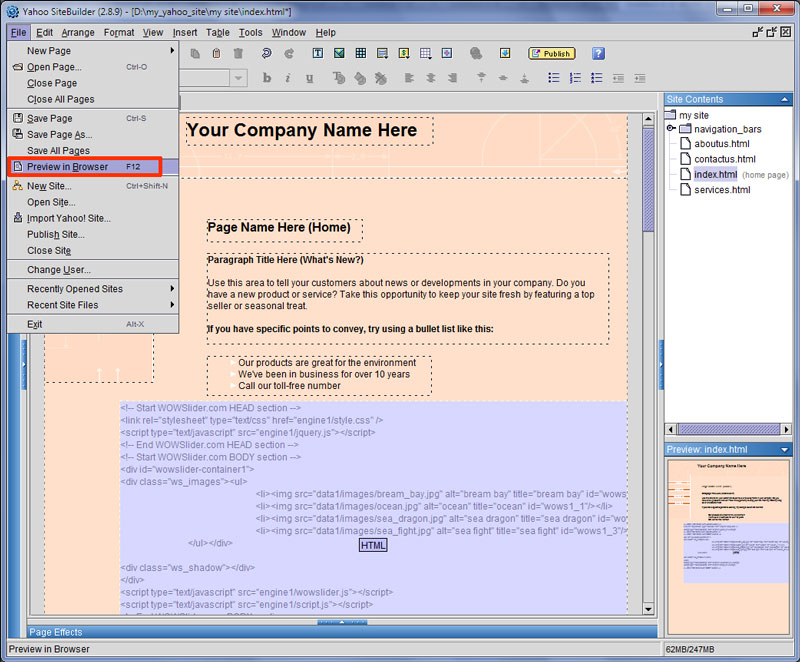This screenshot has width=800, height=662.
Task: Collapse the Site Contents panel arrow
Action: (785, 99)
